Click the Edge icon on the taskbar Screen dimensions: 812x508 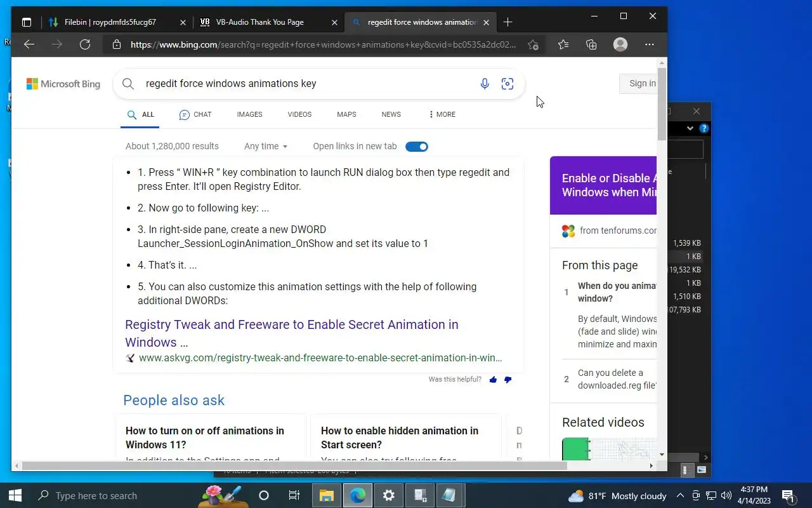click(x=357, y=495)
